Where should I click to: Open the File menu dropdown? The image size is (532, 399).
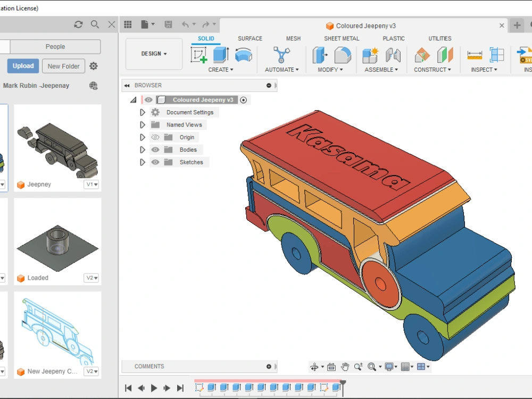click(x=147, y=24)
